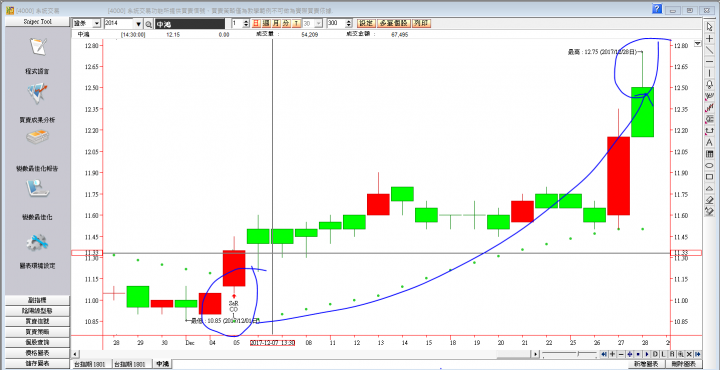Switch to the 中鴻 chart tab
This screenshot has width=720, height=370.
pyautogui.click(x=162, y=364)
